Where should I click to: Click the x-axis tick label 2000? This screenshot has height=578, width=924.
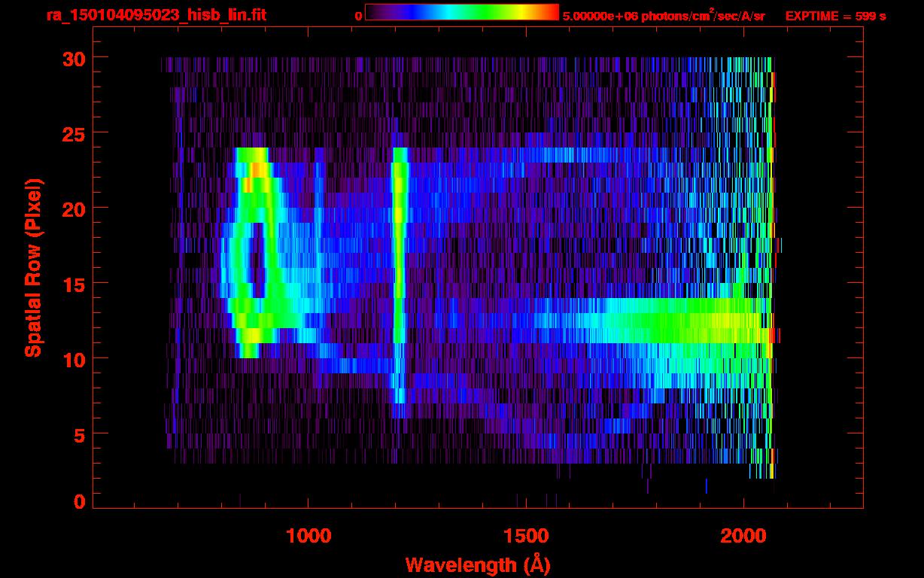coord(743,535)
